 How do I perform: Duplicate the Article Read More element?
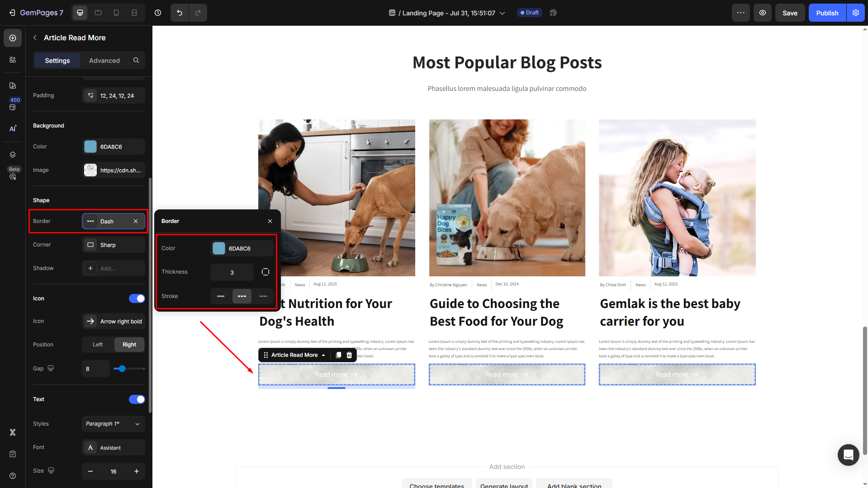tap(338, 355)
